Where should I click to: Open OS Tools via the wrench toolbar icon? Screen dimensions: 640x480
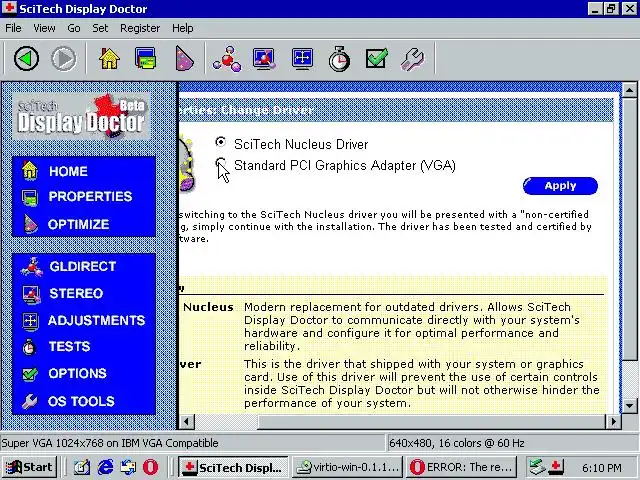point(413,59)
